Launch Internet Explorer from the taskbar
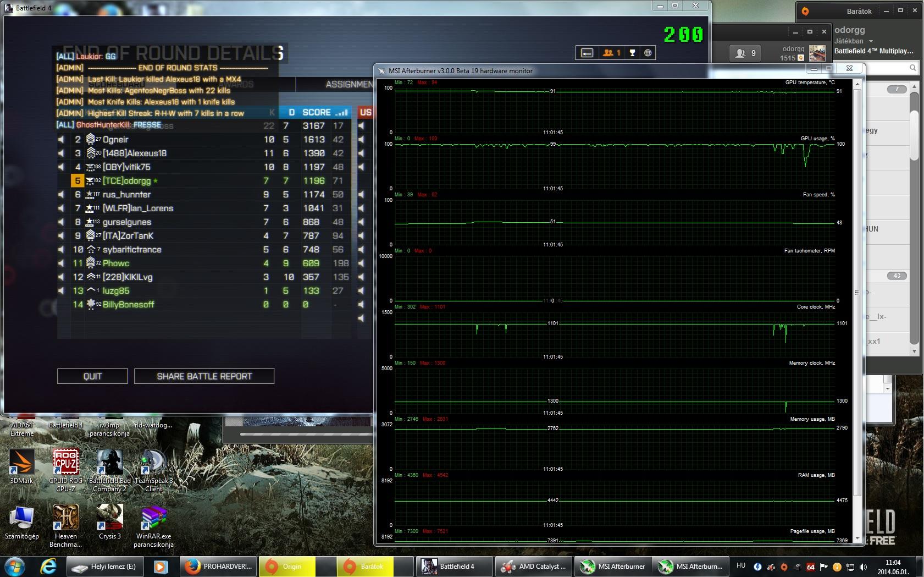The image size is (924, 577). click(48, 566)
